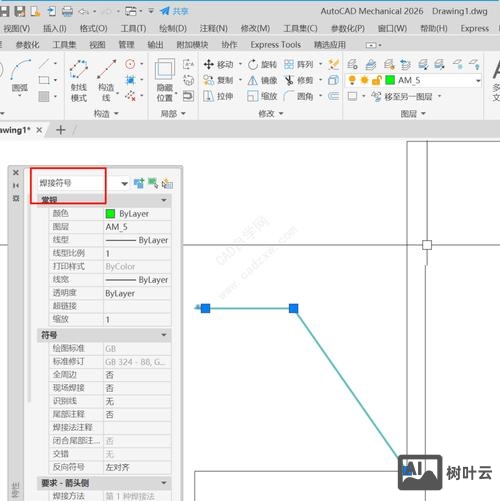The image size is (500, 501).
Task: Click the 全周边 value 否
Action: [x=137, y=375]
